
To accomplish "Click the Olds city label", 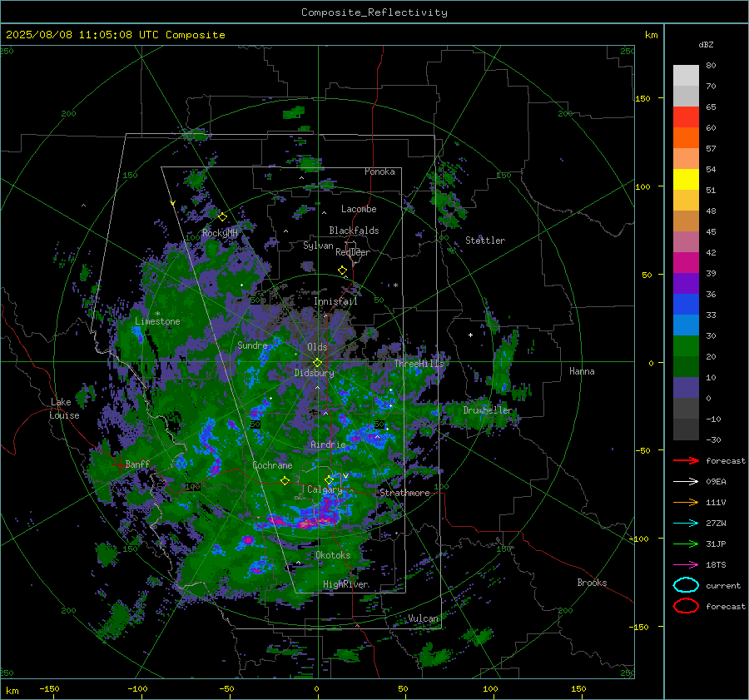I will [x=317, y=347].
